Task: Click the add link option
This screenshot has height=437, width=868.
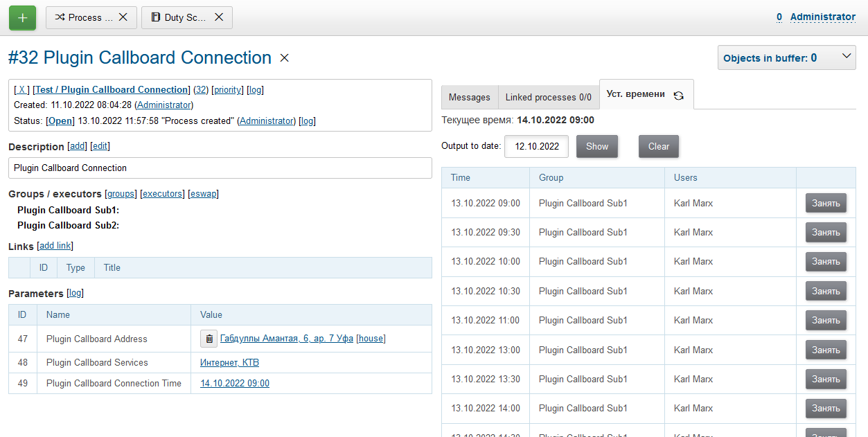Action: click(55, 246)
